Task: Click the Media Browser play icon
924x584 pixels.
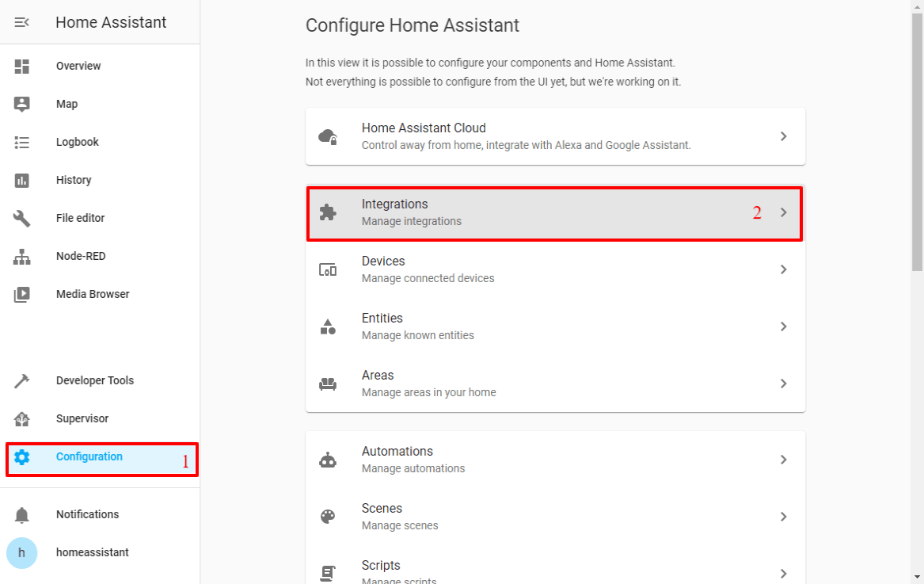Action: tap(22, 295)
